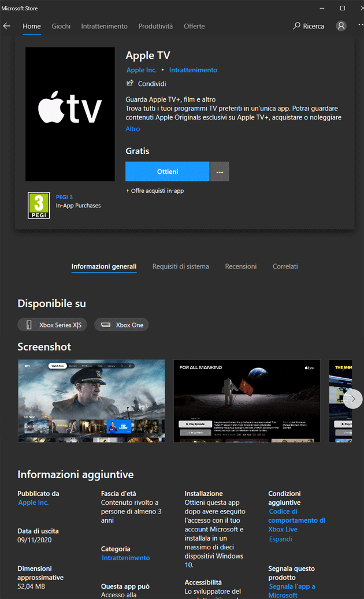This screenshot has width=364, height=599.
Task: Open the Apple Inc. publisher link under the title
Action: (x=142, y=70)
